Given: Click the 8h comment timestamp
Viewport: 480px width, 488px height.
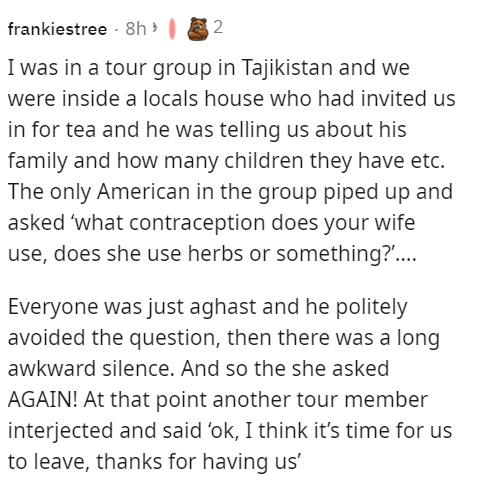Looking at the screenshot, I should 136,29.
